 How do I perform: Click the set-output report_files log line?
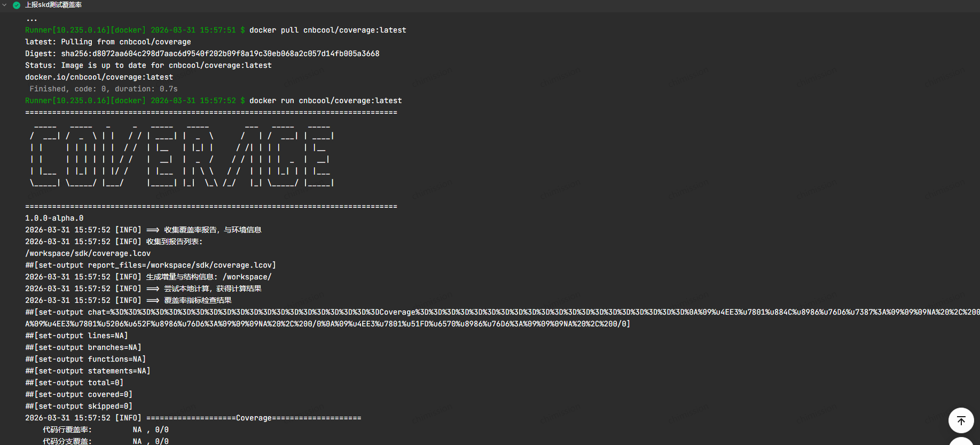tap(150, 266)
